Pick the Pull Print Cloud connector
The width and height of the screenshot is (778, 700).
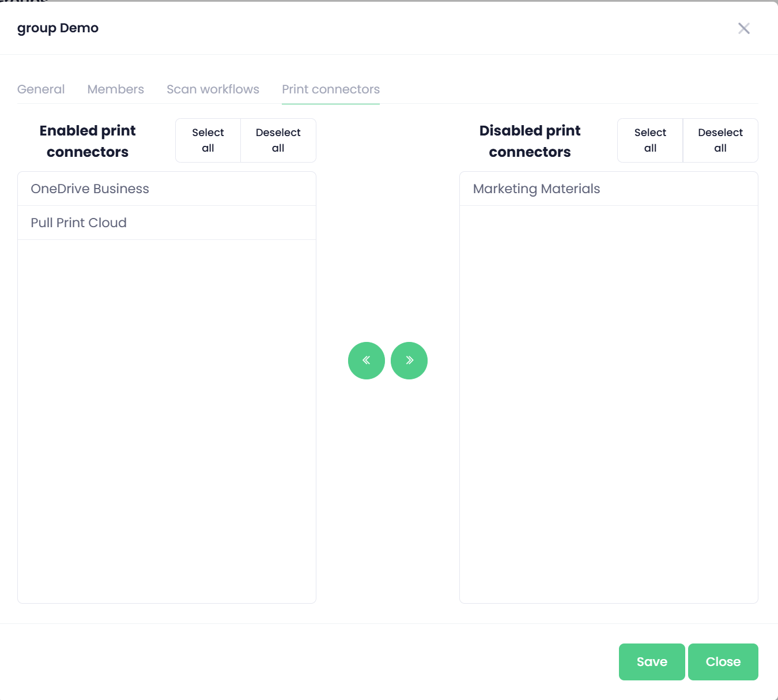[x=79, y=223]
